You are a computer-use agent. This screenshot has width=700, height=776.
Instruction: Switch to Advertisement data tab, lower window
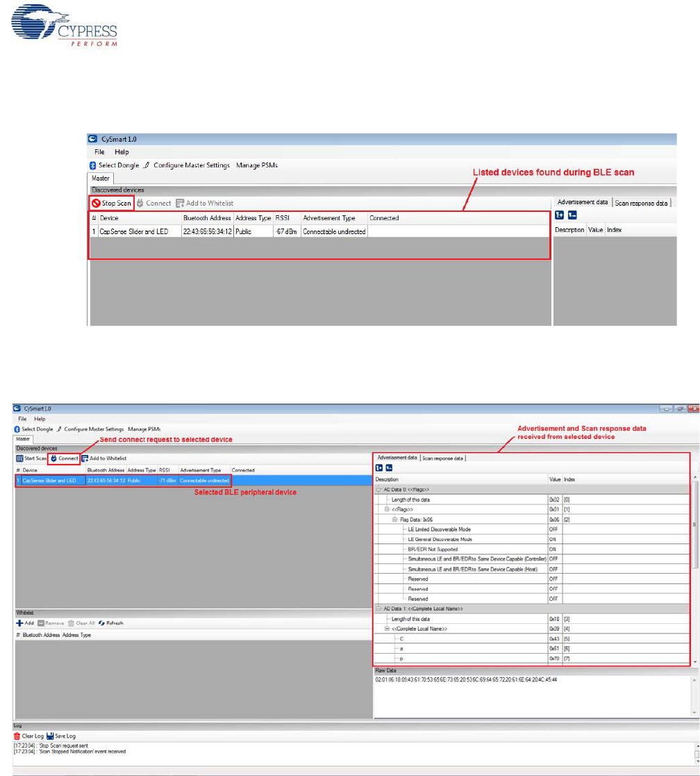(x=397, y=458)
